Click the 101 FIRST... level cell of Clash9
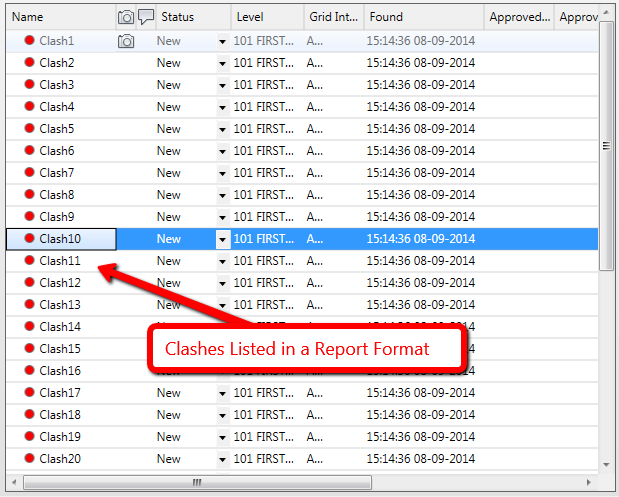 pyautogui.click(x=264, y=217)
